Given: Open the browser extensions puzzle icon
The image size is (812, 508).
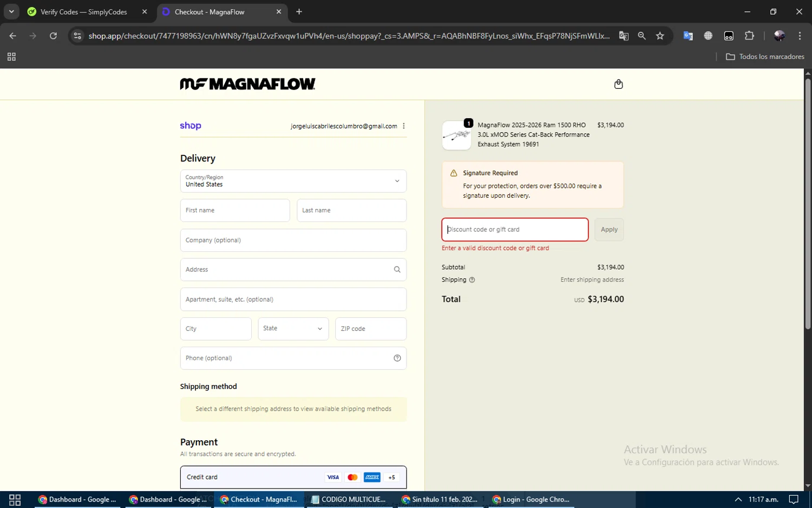Looking at the screenshot, I should 749,36.
